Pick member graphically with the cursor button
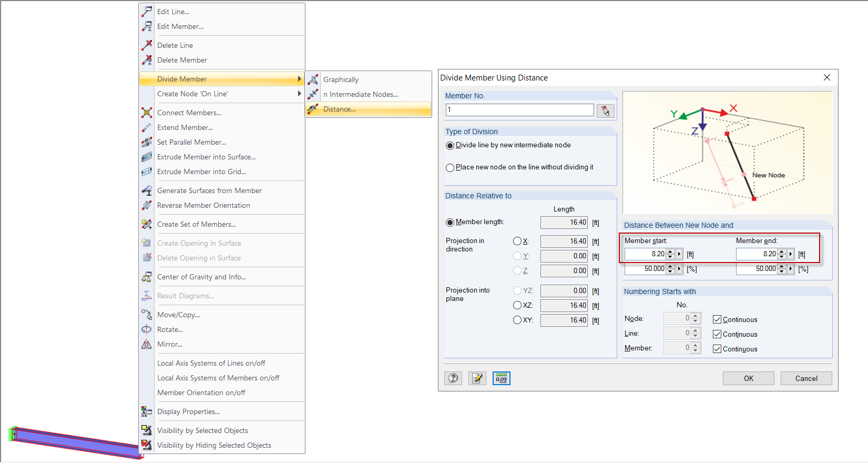This screenshot has width=868, height=463. [x=606, y=110]
